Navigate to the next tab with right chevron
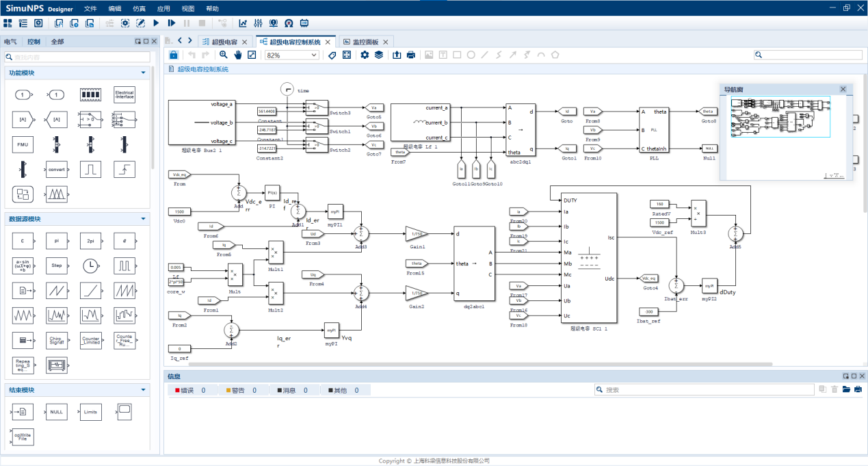 (189, 41)
